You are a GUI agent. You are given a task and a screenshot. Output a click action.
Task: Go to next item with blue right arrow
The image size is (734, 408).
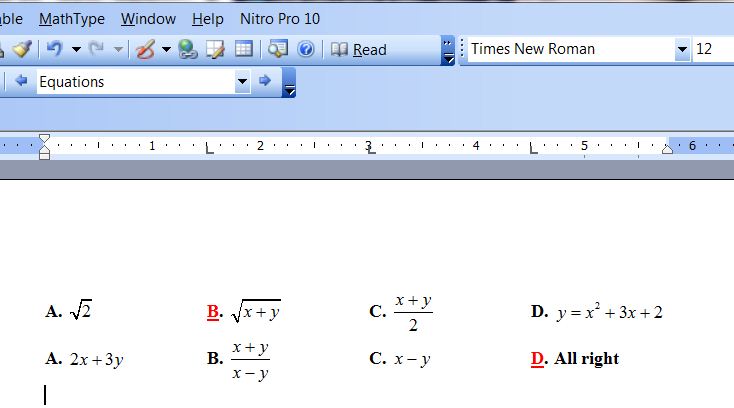[265, 81]
